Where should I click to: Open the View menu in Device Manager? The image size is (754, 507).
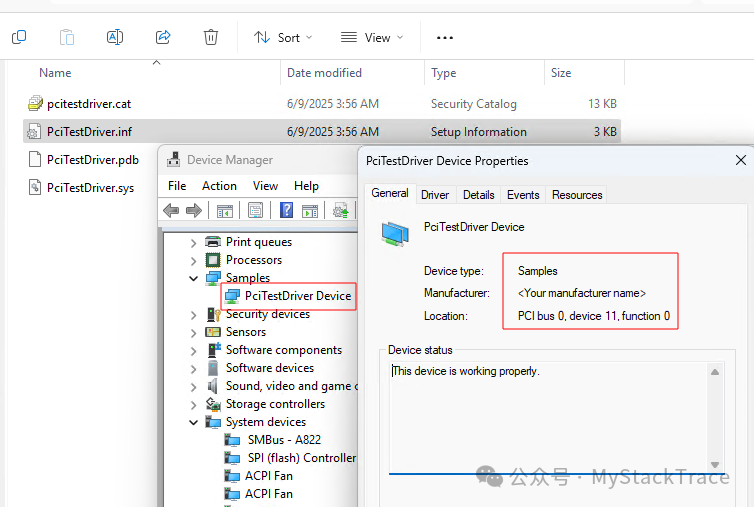pos(265,186)
